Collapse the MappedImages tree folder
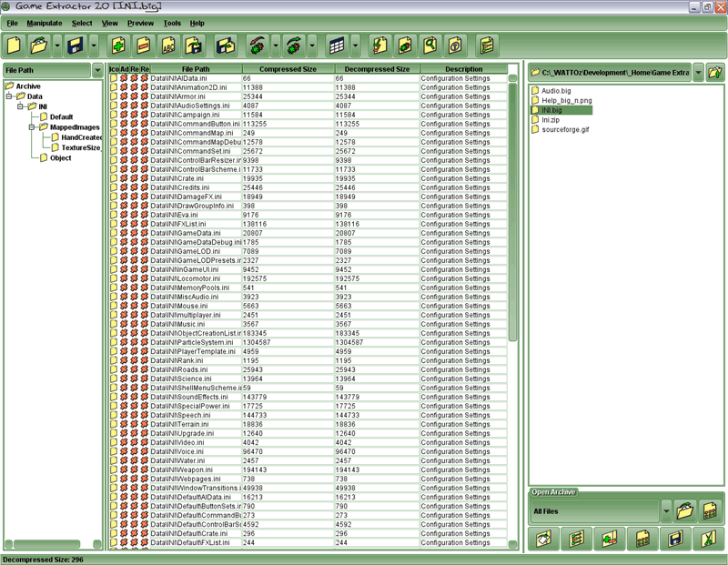 pyautogui.click(x=31, y=127)
